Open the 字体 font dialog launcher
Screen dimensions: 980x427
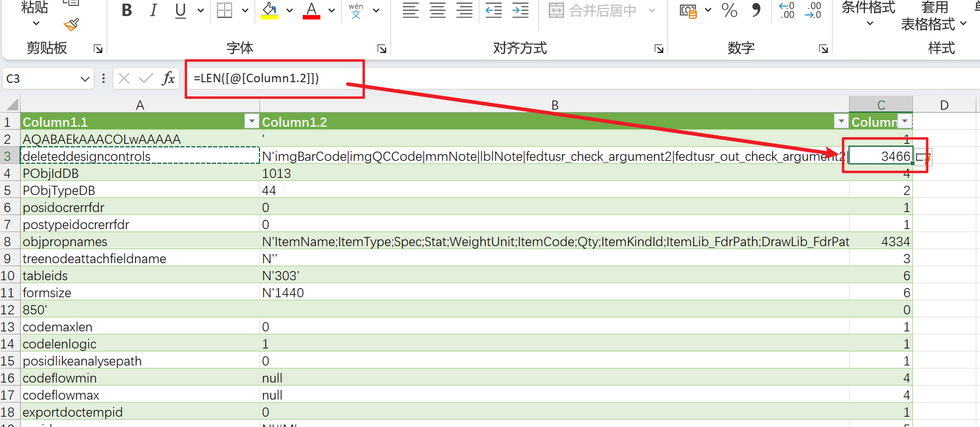pos(382,49)
